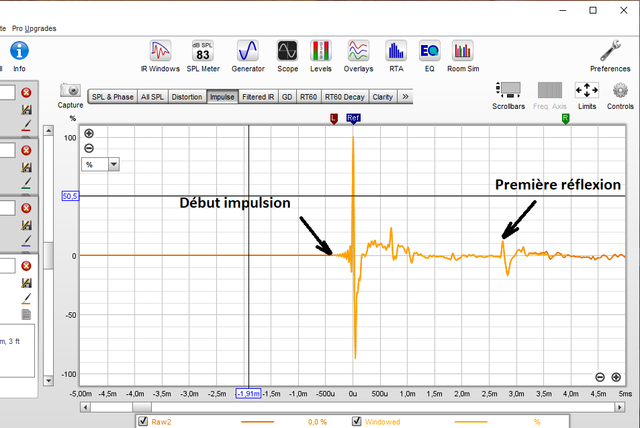
Task: Click the fourth measurement name field
Action: [7, 266]
